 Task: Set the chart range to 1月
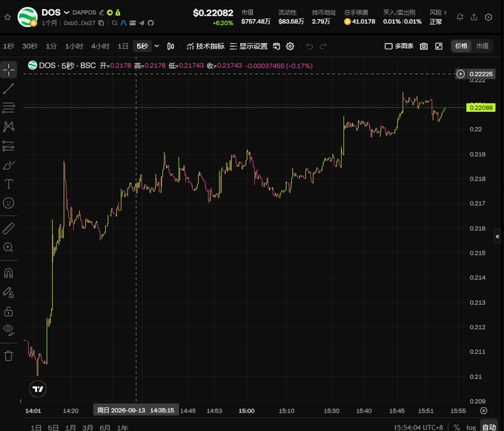[70, 427]
